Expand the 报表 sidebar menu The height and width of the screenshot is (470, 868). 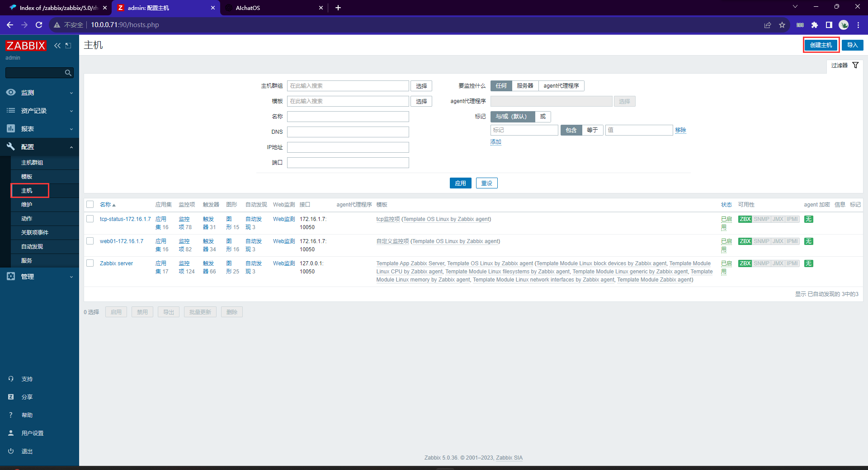click(39, 129)
